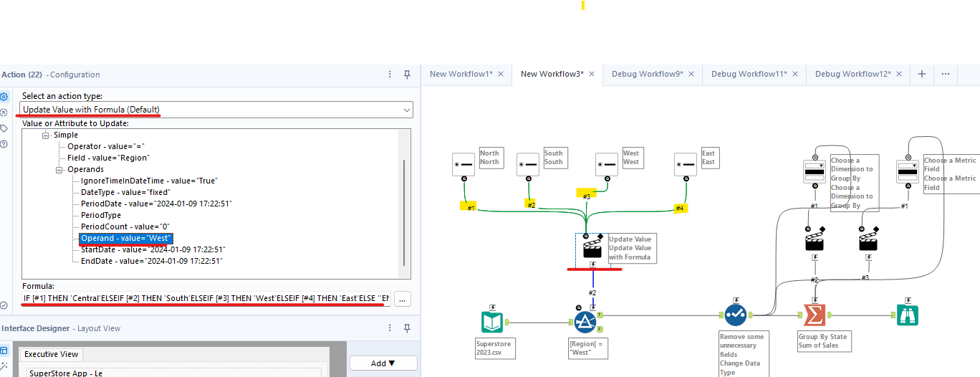Open the Add dropdown button
Screen dimensions: 980x377
click(x=383, y=363)
